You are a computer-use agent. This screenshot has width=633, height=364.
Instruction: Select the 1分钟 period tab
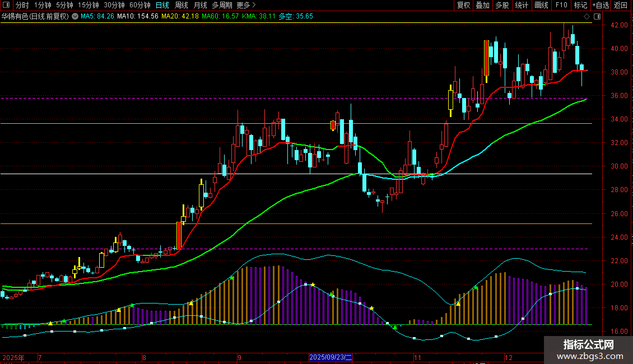(43, 5)
